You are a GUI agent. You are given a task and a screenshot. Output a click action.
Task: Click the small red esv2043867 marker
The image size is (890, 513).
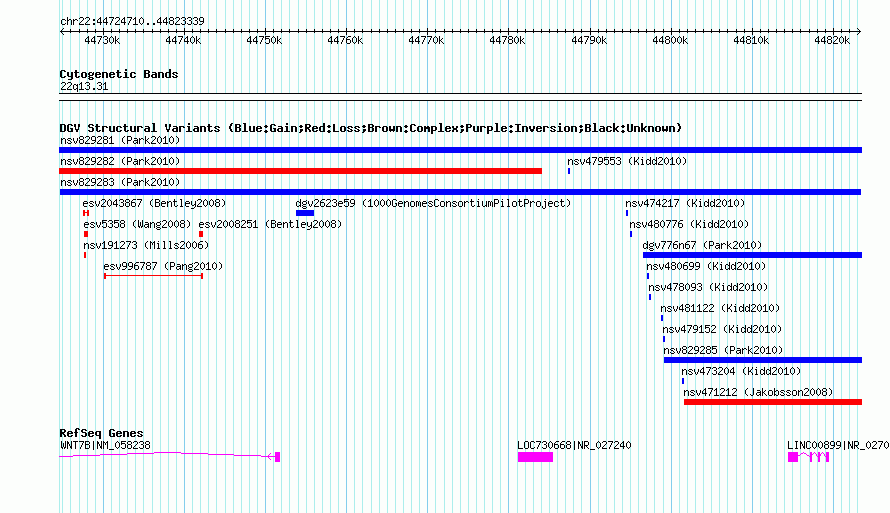click(86, 213)
